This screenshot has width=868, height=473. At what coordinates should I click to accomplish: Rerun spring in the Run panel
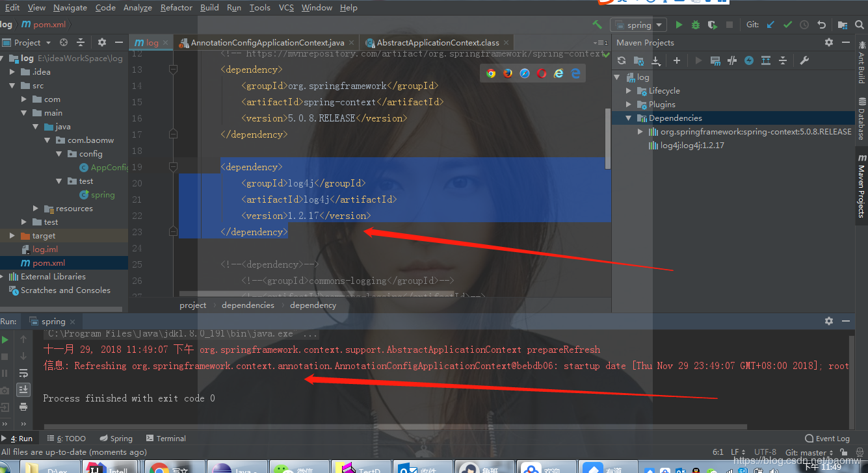click(5, 339)
